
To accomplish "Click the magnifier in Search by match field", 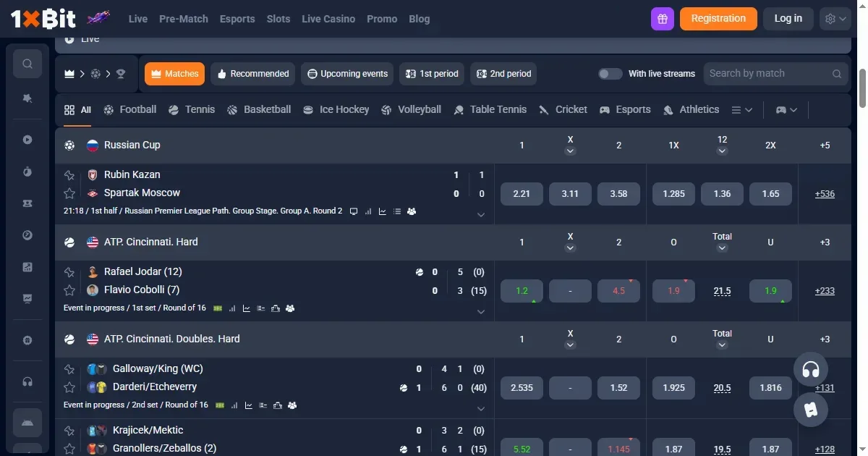I will 837,74.
